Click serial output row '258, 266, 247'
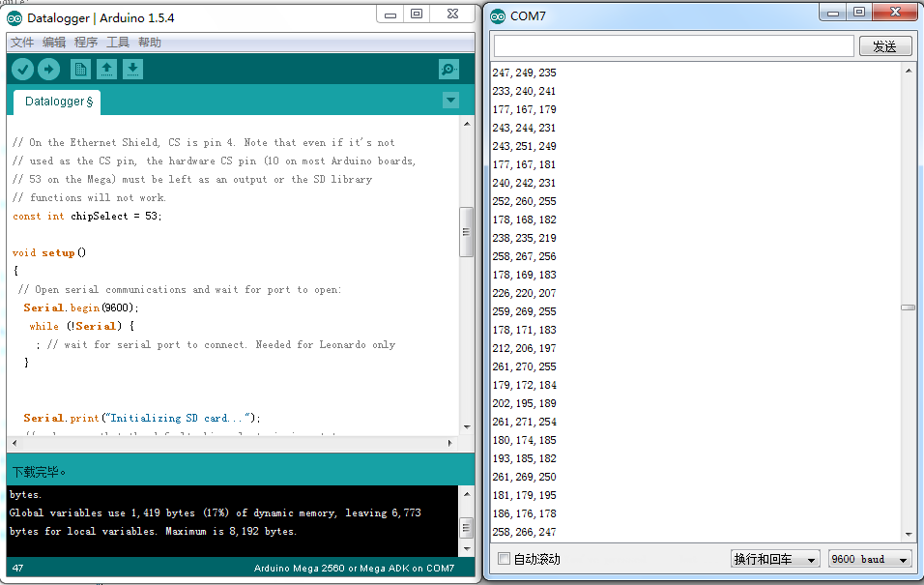This screenshot has height=585, width=924. tap(525, 532)
